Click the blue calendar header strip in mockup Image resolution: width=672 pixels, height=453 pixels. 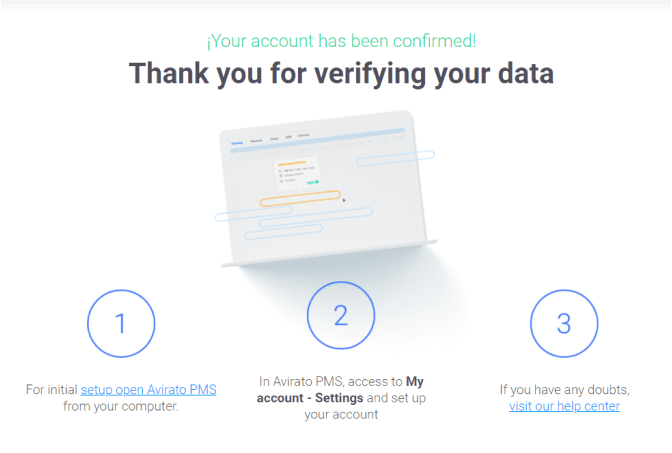tap(318, 140)
